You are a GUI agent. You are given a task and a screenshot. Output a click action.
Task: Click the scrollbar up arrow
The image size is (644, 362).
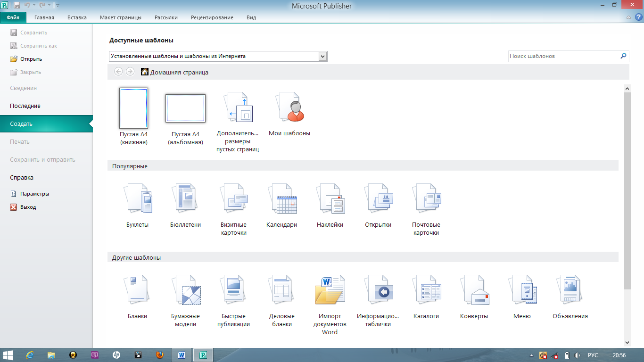click(627, 88)
